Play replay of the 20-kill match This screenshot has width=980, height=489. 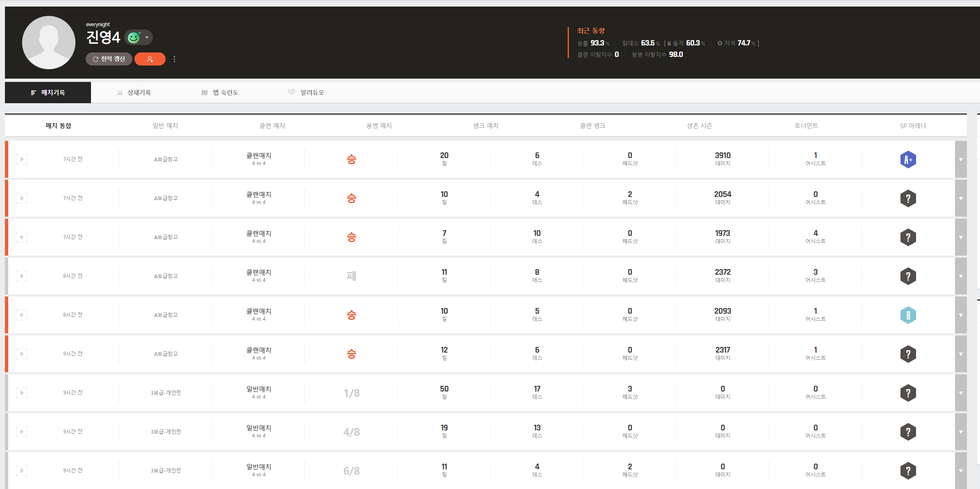22,159
